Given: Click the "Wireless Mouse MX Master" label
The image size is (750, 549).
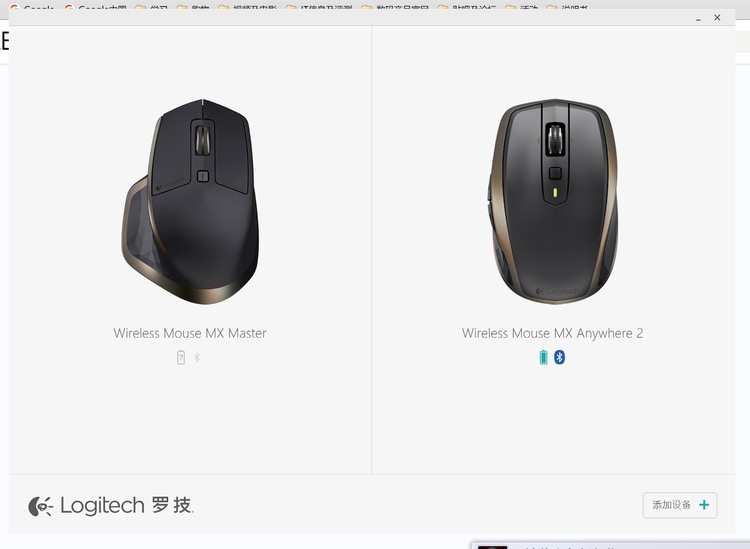Looking at the screenshot, I should [x=190, y=333].
